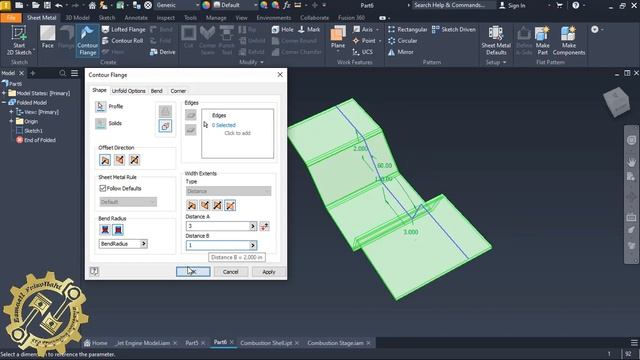This screenshot has width=640, height=360.
Task: Open the Annotate ribbon tab
Action: click(x=136, y=18)
